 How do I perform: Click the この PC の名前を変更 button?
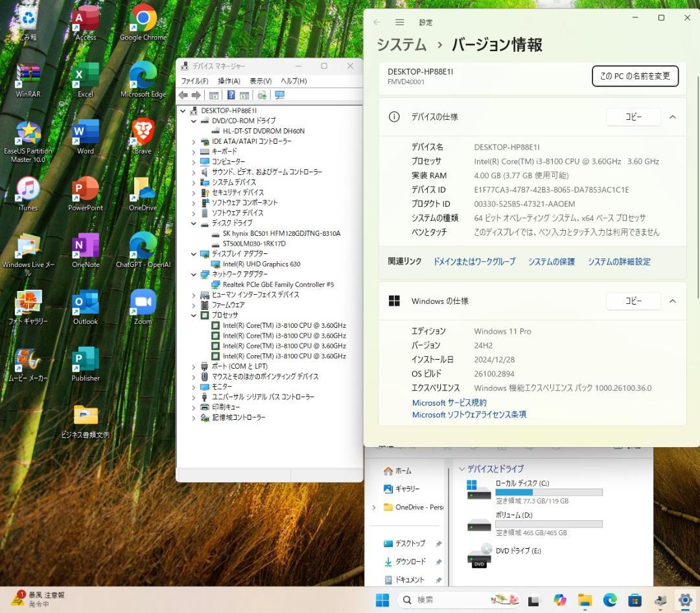click(635, 76)
